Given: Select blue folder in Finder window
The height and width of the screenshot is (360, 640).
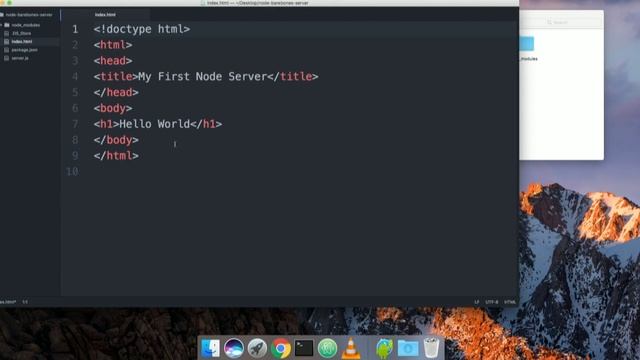Looking at the screenshot, I should (527, 44).
